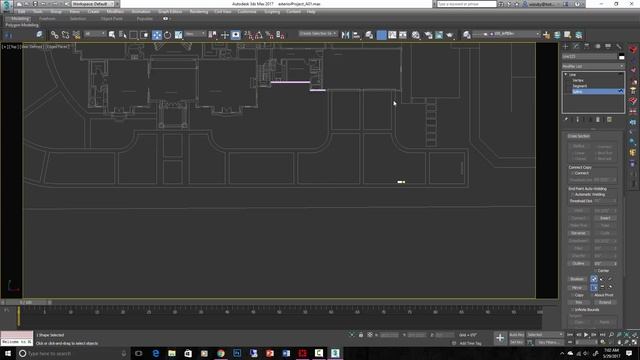Open Select by Name dialog

[x=122, y=35]
